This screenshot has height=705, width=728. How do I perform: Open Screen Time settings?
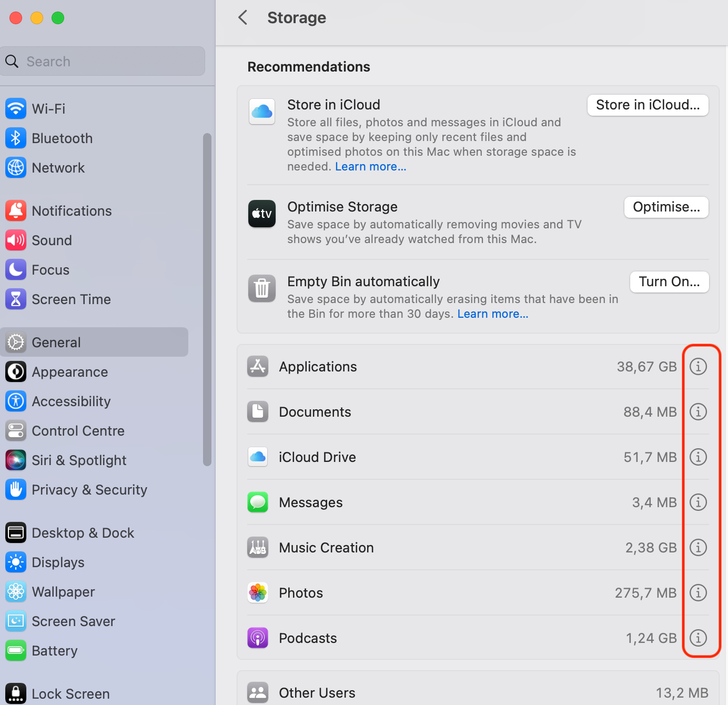click(16, 299)
